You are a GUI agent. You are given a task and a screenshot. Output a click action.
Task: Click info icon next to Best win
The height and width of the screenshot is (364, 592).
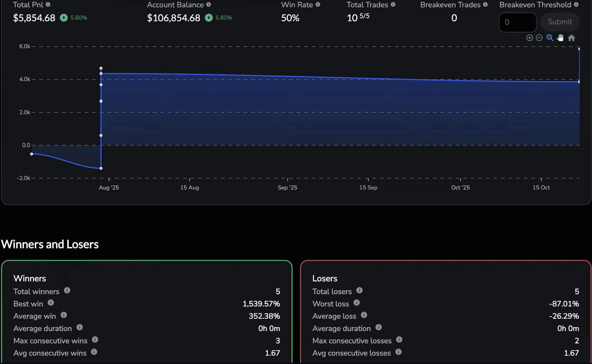tap(51, 303)
